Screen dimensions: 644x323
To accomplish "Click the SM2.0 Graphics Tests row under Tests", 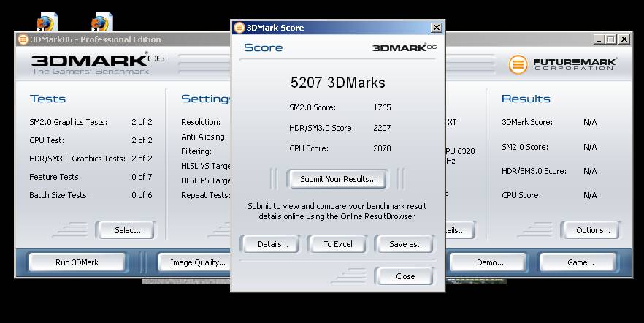I will (91, 122).
